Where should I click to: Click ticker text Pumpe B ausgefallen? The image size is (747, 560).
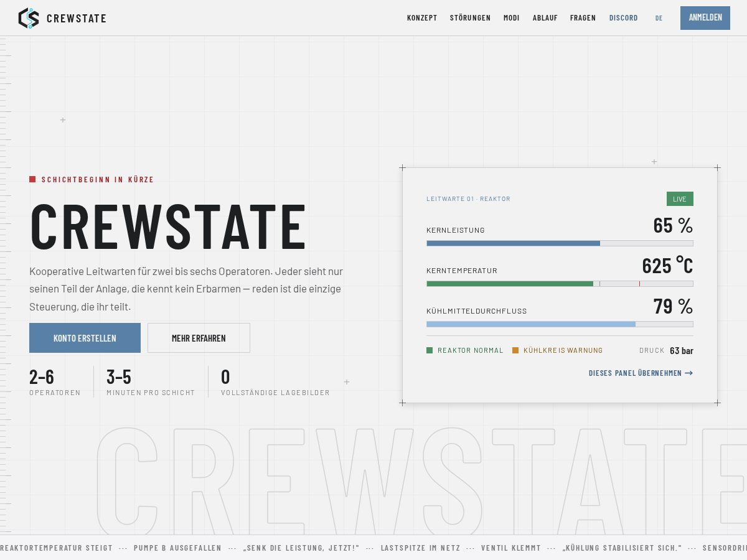pyautogui.click(x=177, y=548)
